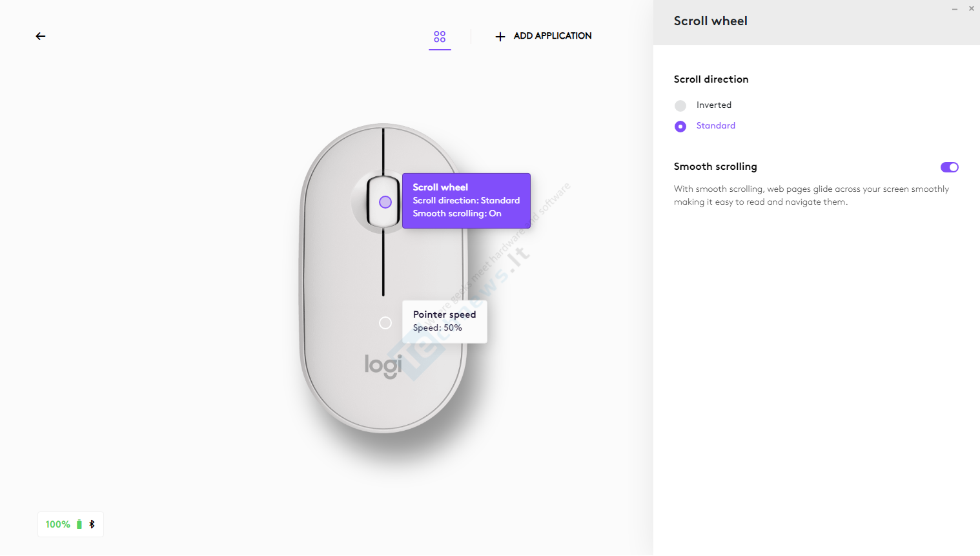
Task: Close the Scroll wheel panel window
Action: click(972, 8)
